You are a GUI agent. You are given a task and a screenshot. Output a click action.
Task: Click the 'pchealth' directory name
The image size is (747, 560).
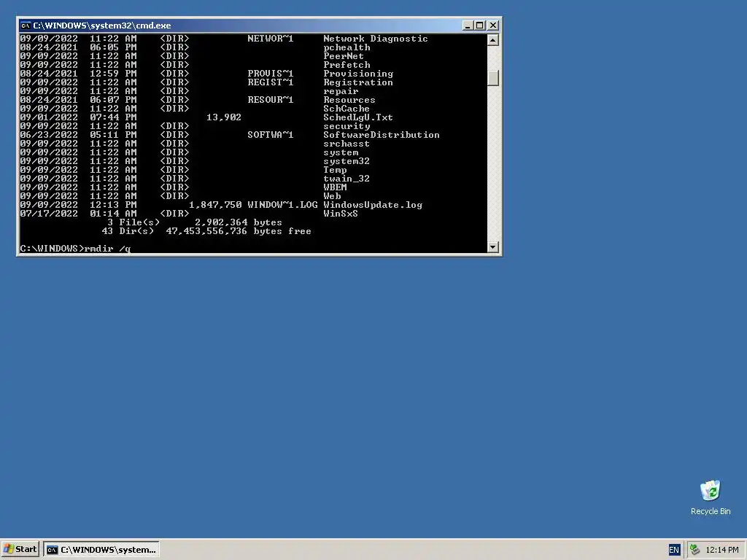coord(347,47)
